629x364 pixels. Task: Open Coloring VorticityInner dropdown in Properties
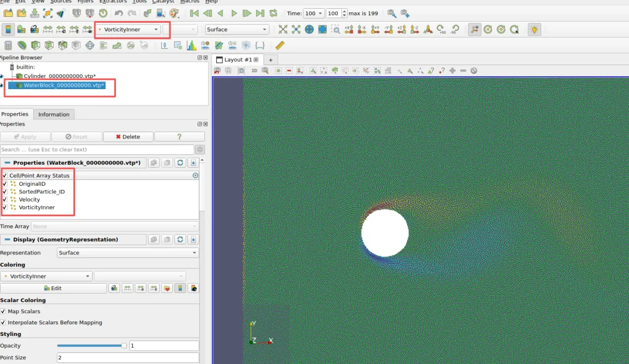[x=47, y=276]
